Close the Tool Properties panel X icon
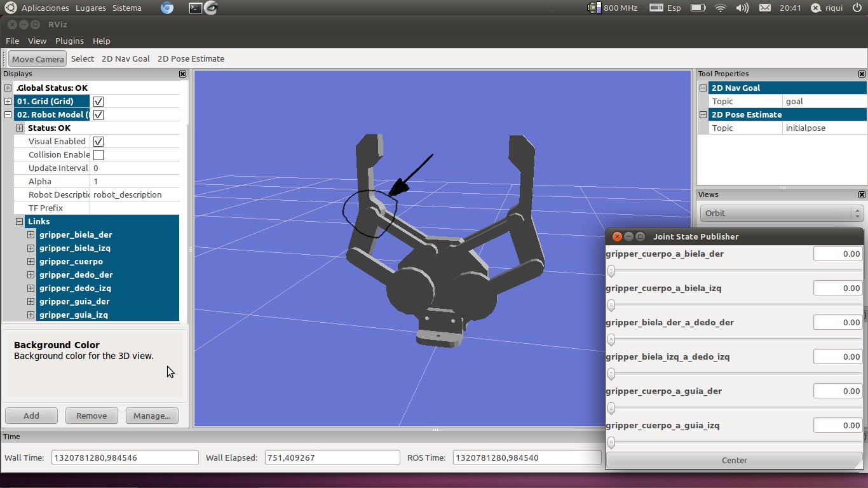The image size is (868, 488). pos(862,74)
